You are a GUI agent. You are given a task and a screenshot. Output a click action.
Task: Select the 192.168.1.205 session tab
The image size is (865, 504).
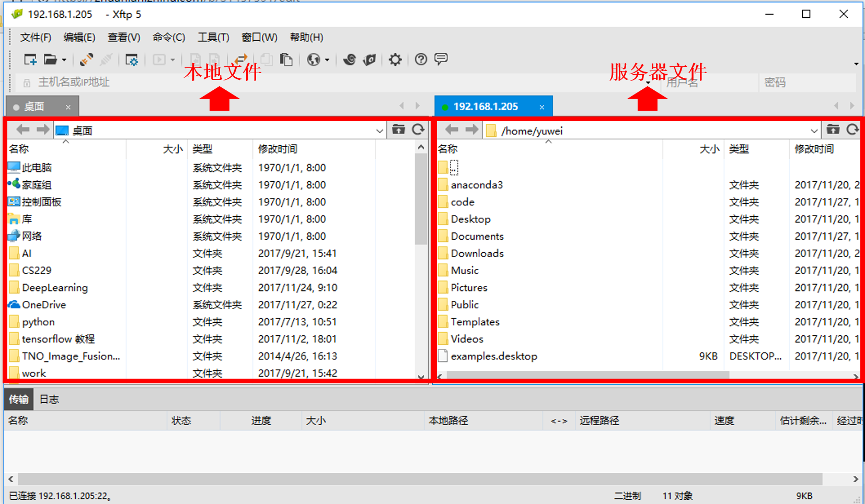[x=485, y=106]
